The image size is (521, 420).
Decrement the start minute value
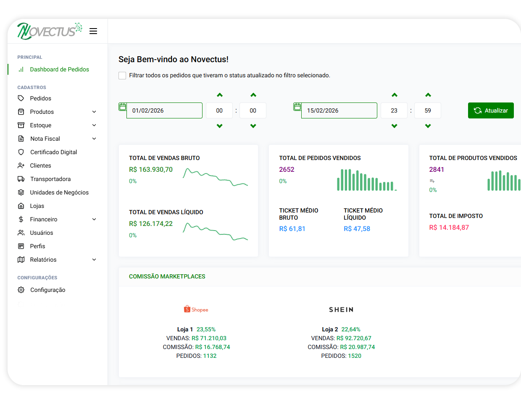tap(253, 126)
